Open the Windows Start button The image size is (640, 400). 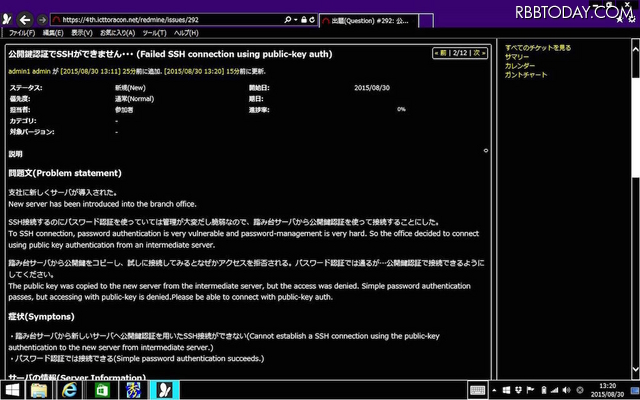pyautogui.click(x=11, y=391)
